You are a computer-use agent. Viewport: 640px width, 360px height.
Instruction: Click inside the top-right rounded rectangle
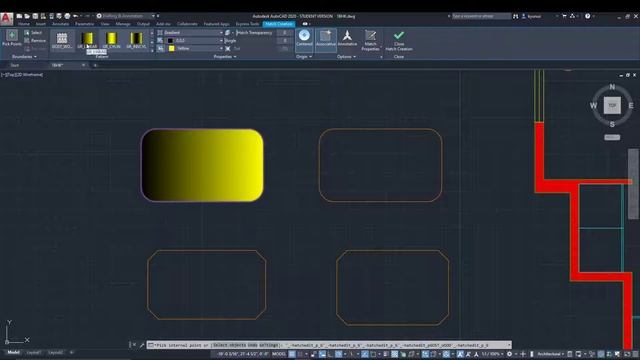coord(380,165)
